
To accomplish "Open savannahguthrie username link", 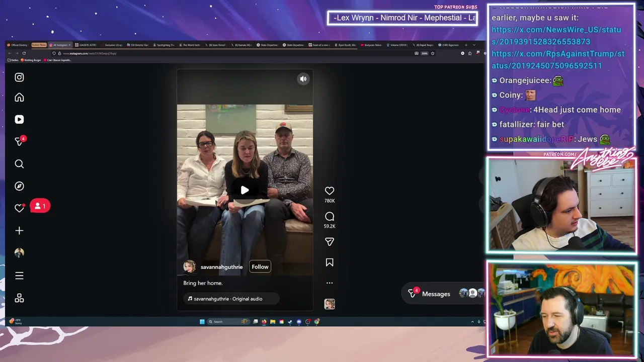I will [x=221, y=267].
